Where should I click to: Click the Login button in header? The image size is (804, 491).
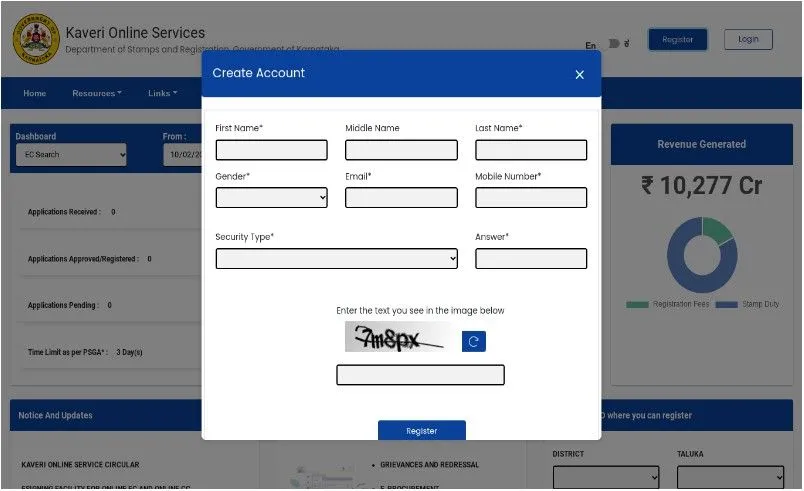tap(748, 40)
